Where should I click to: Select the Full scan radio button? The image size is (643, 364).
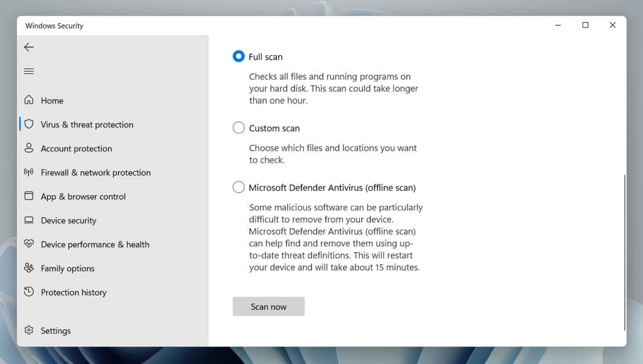tap(239, 56)
